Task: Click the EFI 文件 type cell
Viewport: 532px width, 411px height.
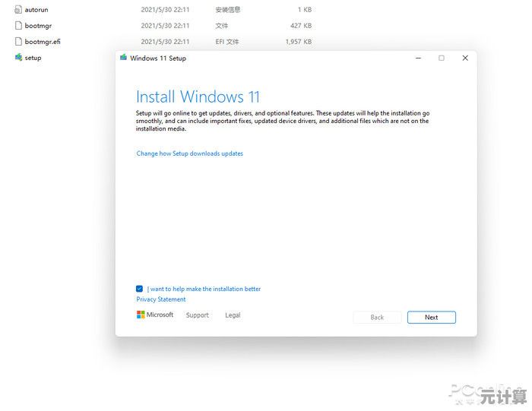Action: click(227, 41)
